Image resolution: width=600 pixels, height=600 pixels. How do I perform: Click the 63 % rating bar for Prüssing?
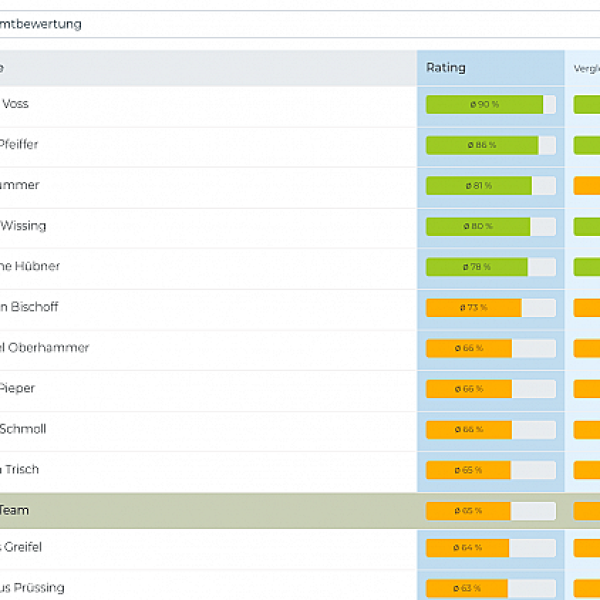tap(491, 589)
